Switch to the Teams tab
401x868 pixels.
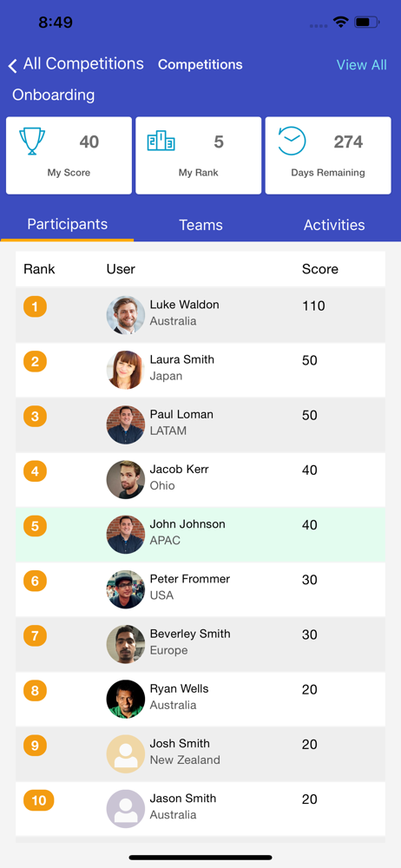coord(200,225)
